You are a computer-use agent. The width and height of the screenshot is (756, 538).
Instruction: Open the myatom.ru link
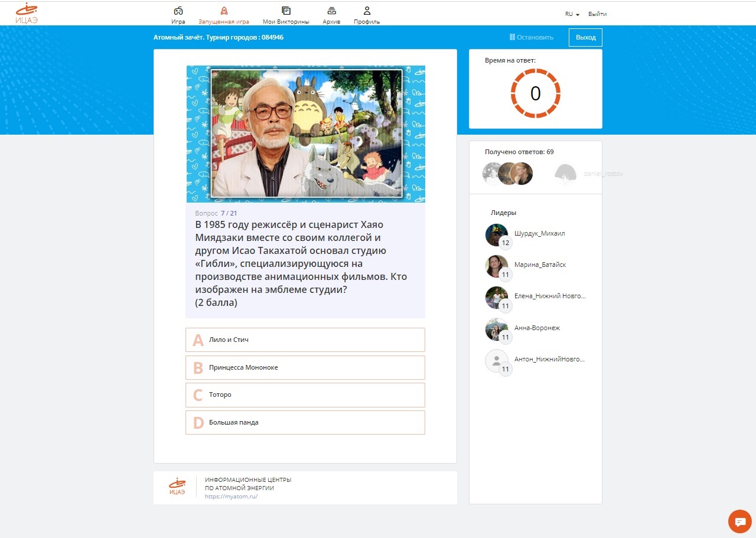tap(231, 497)
